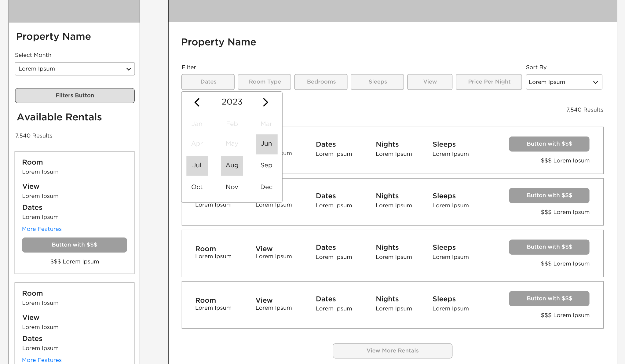Viewport: 625px width, 364px height.
Task: Expand the Sort By dropdown
Action: coord(564,82)
